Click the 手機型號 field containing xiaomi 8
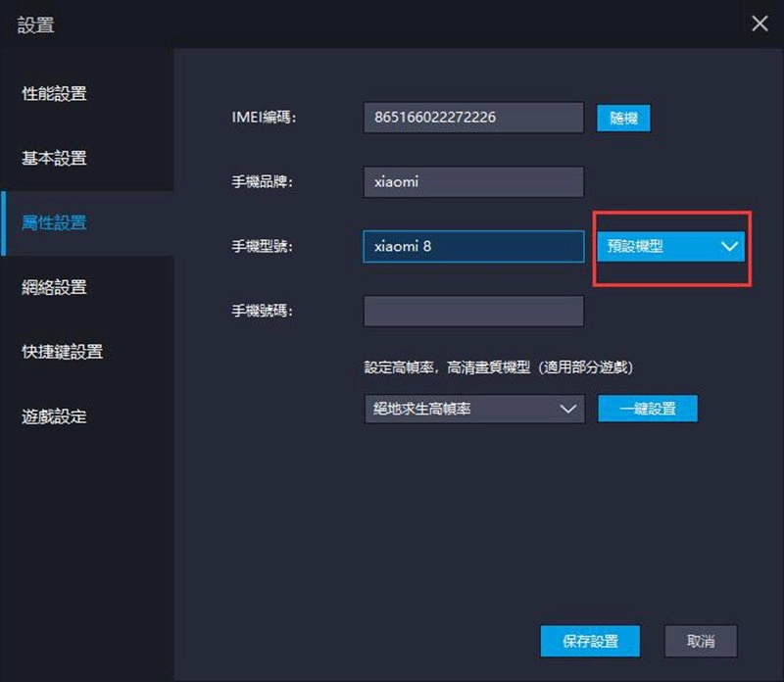 [473, 246]
